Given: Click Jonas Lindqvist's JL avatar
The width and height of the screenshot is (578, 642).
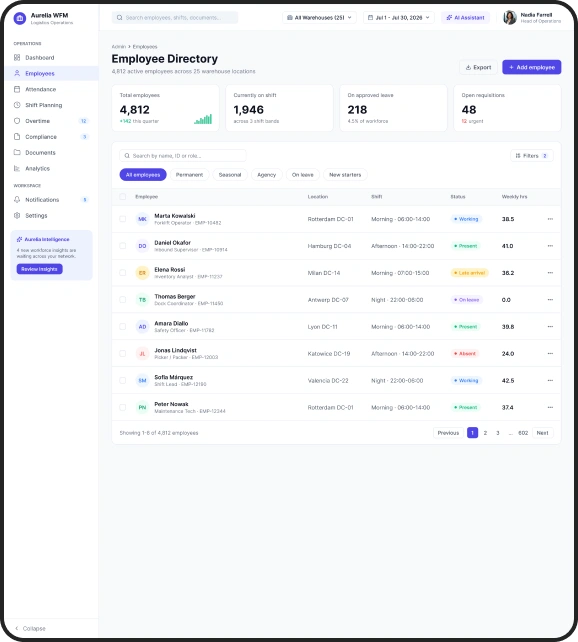Looking at the screenshot, I should coord(142,353).
